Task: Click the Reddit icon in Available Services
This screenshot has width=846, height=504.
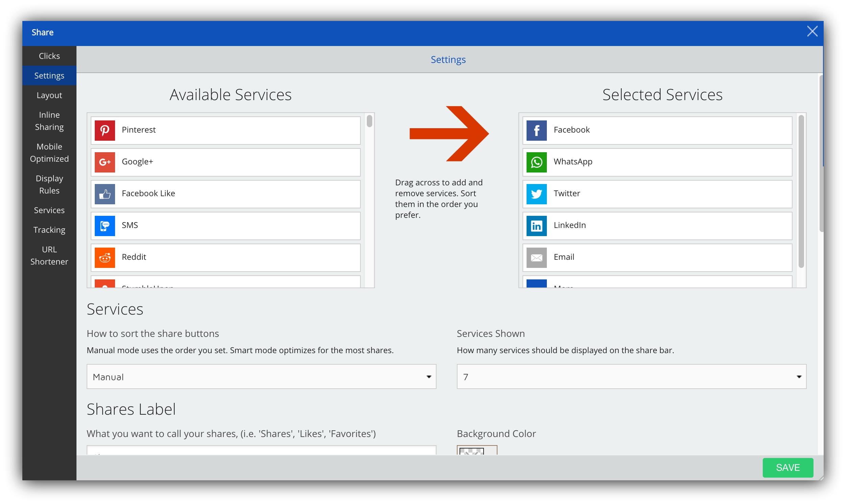Action: tap(105, 256)
